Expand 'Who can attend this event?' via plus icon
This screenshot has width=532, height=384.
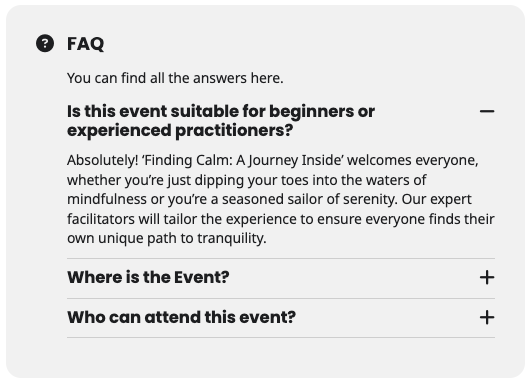pos(487,318)
